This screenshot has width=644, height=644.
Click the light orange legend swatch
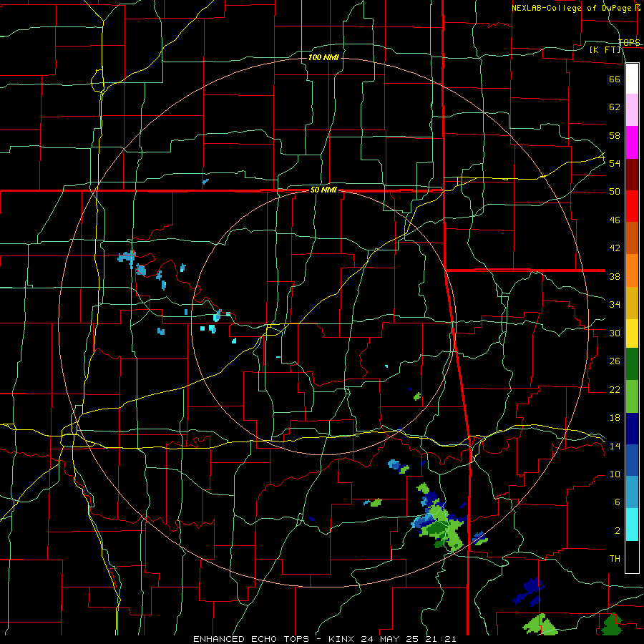[632, 270]
